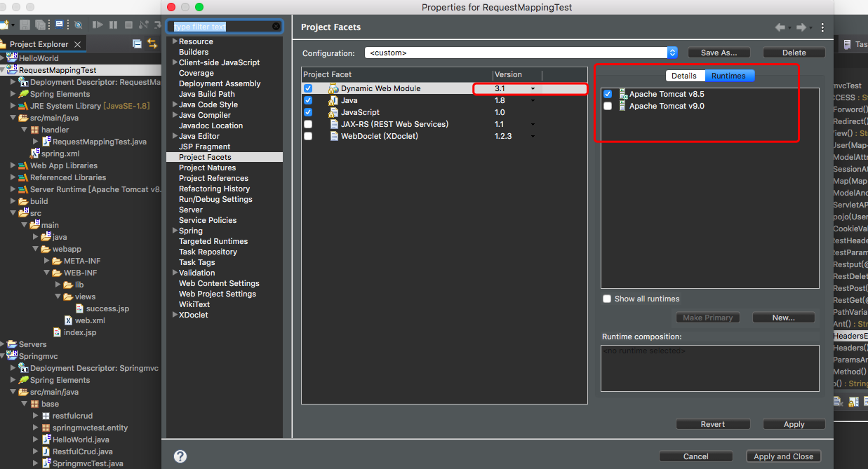Uncheck Apache Tomcat v8.5 runtime
Image resolution: width=868 pixels, height=469 pixels.
pos(608,94)
